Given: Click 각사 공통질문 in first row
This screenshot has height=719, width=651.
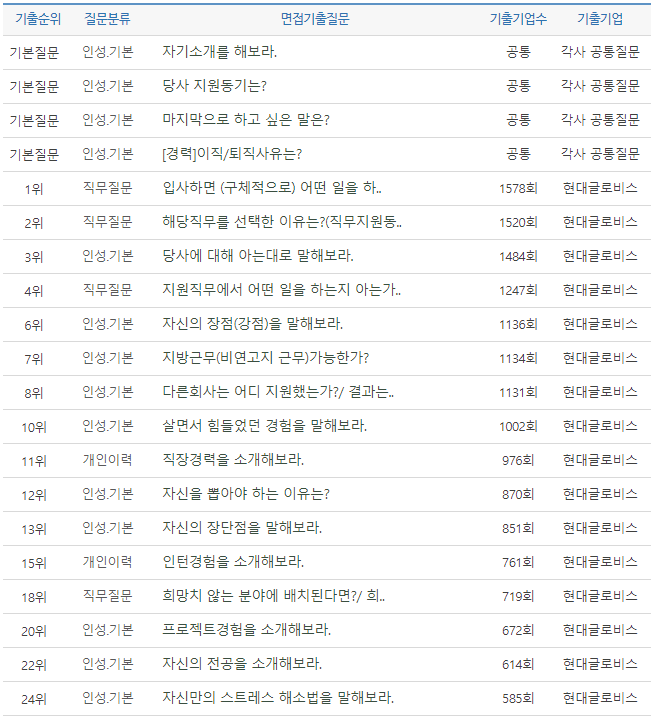Looking at the screenshot, I should click(x=600, y=51).
